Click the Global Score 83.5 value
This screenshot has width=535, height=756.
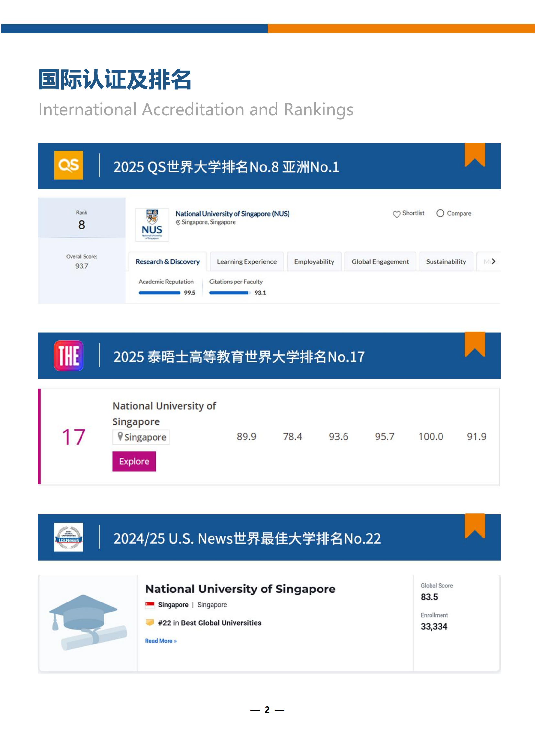pyautogui.click(x=430, y=597)
